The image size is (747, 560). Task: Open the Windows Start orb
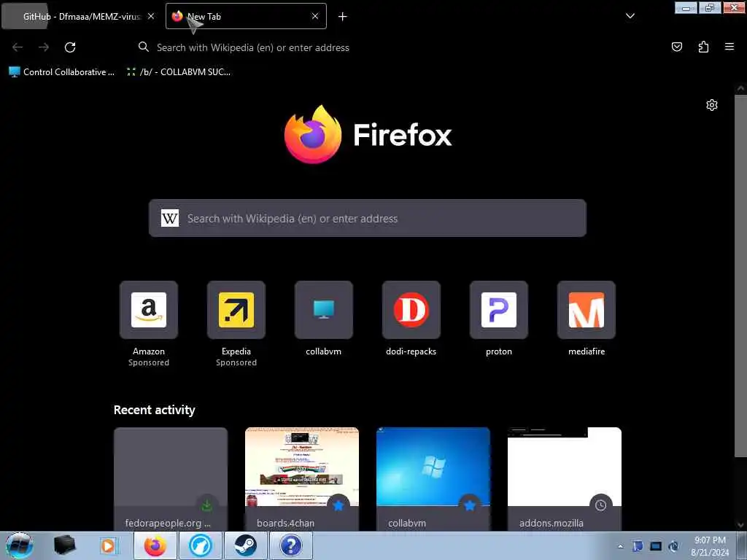[20, 545]
